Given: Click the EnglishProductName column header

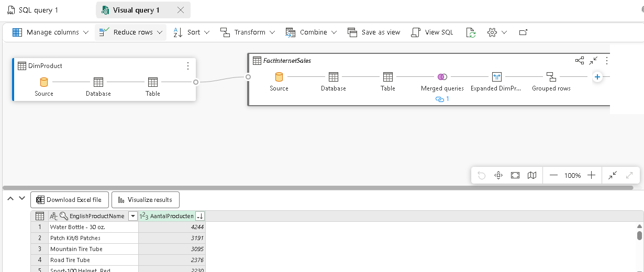Looking at the screenshot, I should (x=93, y=216).
